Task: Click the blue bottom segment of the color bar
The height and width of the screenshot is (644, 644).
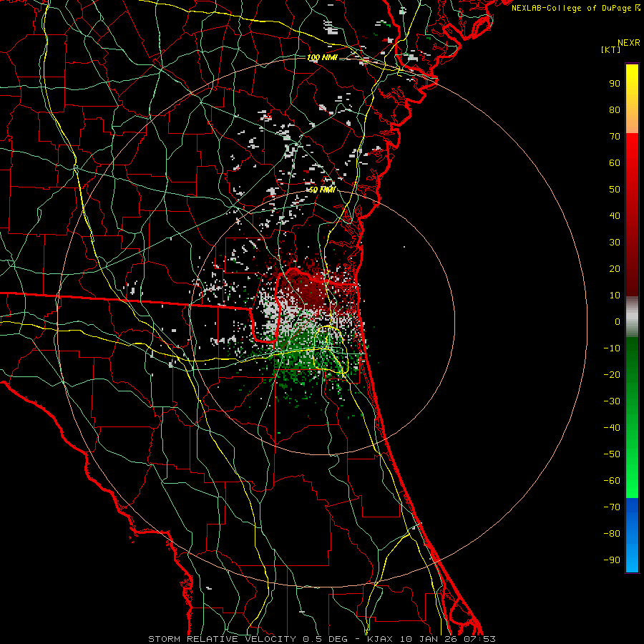Action: tap(632, 535)
